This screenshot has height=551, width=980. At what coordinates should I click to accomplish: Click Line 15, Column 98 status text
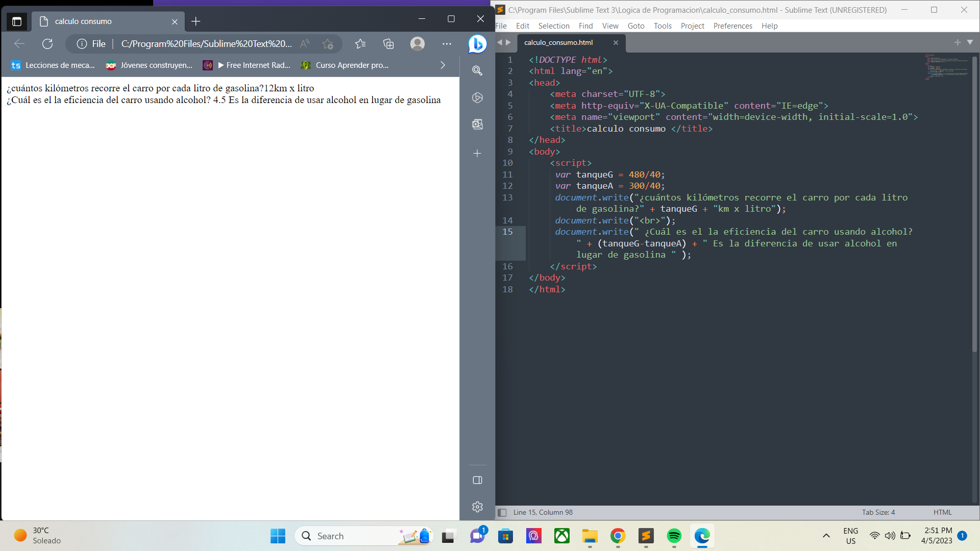(543, 512)
